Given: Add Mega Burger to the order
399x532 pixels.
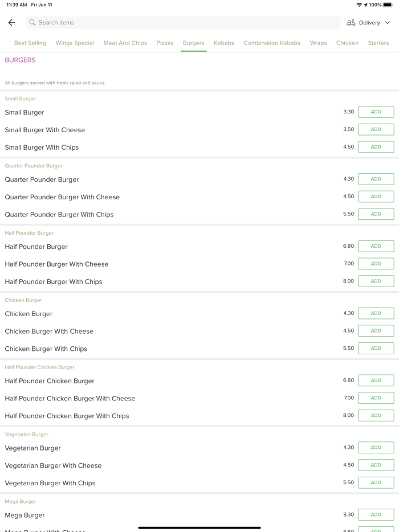Looking at the screenshot, I should pos(376,515).
